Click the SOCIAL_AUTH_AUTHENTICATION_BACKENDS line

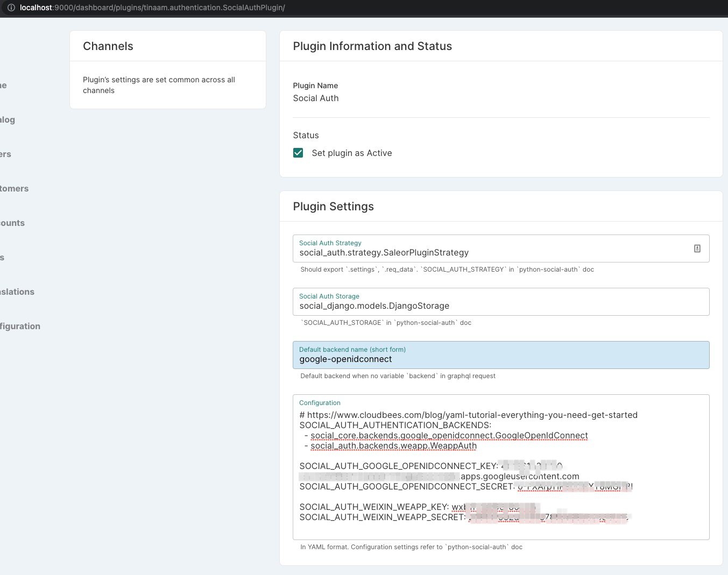click(x=395, y=425)
